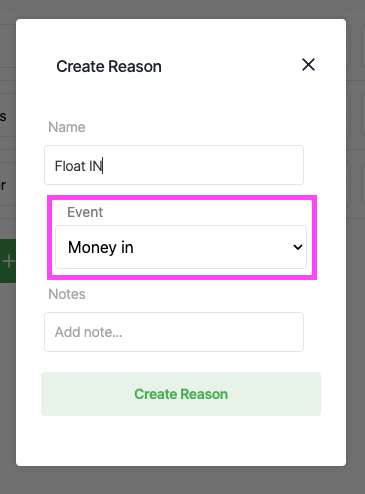Click the Add note placeholder text
The image size is (365, 494).
[88, 332]
